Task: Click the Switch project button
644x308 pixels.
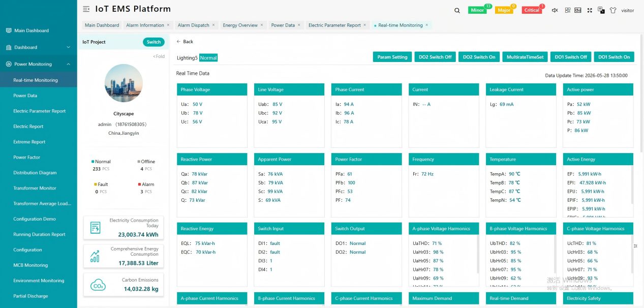Action: point(154,42)
